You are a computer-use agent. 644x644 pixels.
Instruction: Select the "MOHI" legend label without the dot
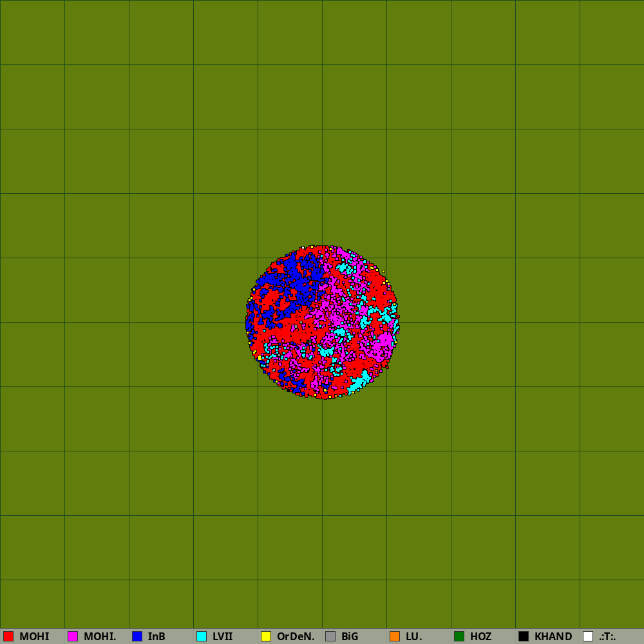point(34,636)
